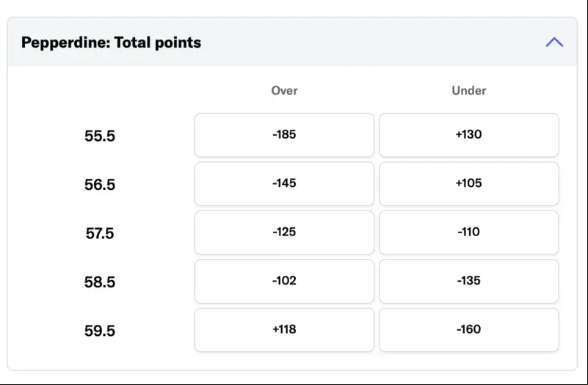The height and width of the screenshot is (385, 588).
Task: Collapse section using the blue chevron icon
Action: tap(554, 42)
